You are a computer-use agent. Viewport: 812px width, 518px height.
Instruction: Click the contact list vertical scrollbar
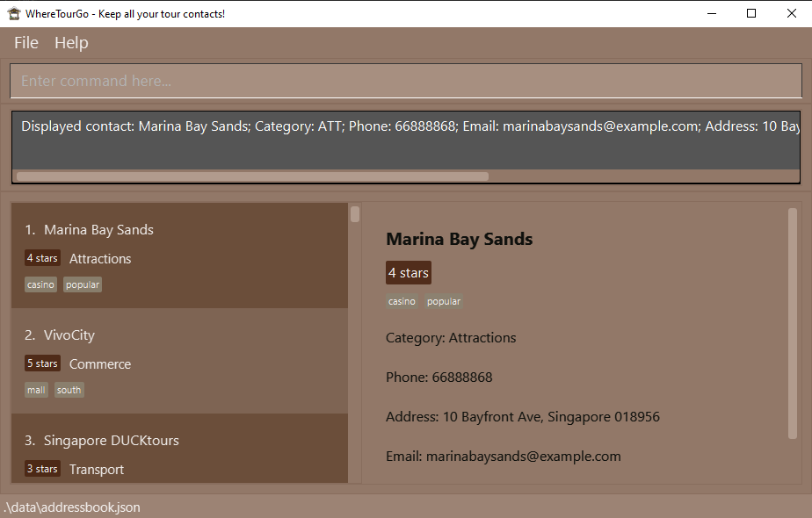[x=355, y=214]
